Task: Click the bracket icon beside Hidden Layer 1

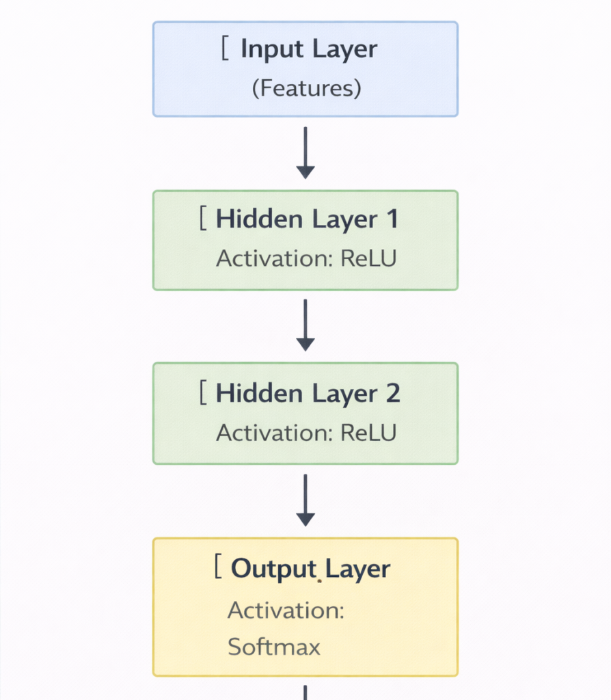Action: (202, 219)
